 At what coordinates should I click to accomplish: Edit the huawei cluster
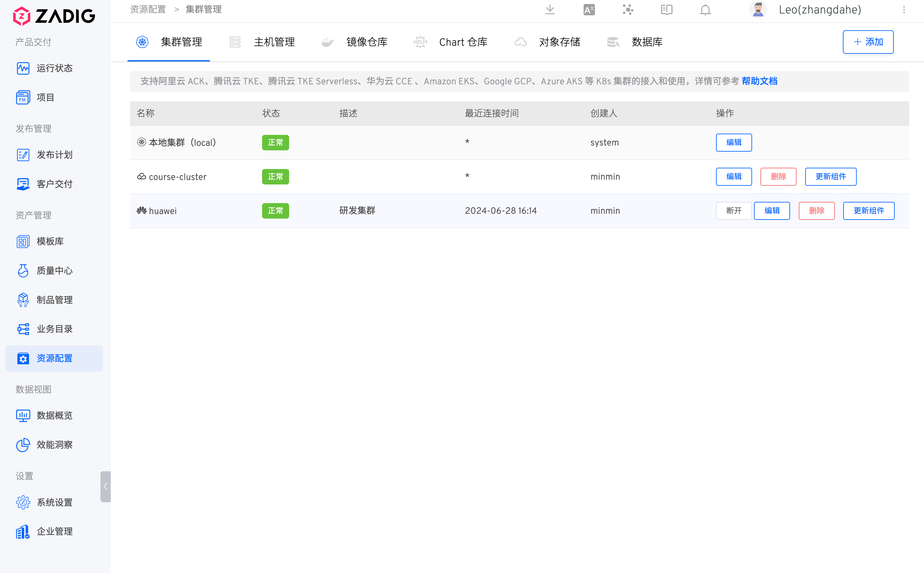pyautogui.click(x=772, y=211)
